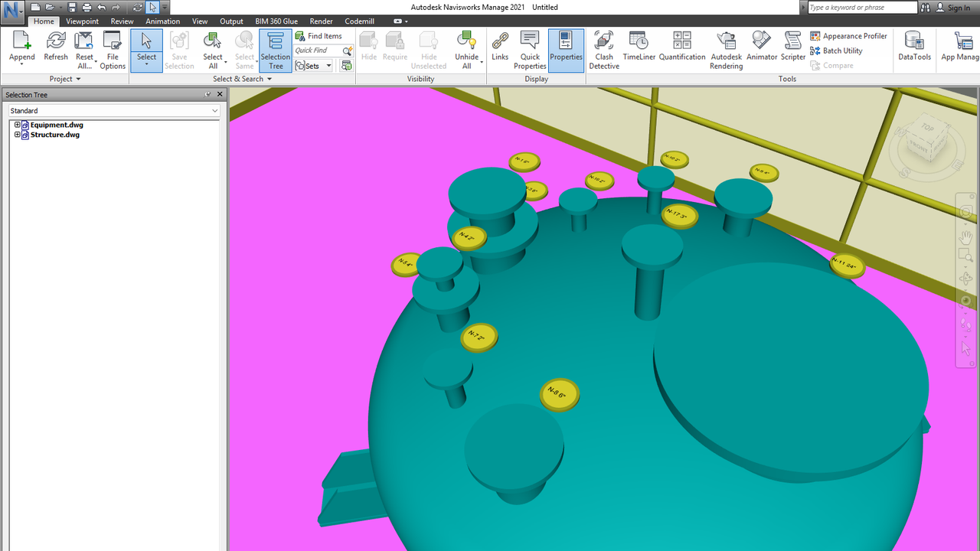Open the Sets dropdown
Screen dimensions: 980x551
click(x=314, y=66)
